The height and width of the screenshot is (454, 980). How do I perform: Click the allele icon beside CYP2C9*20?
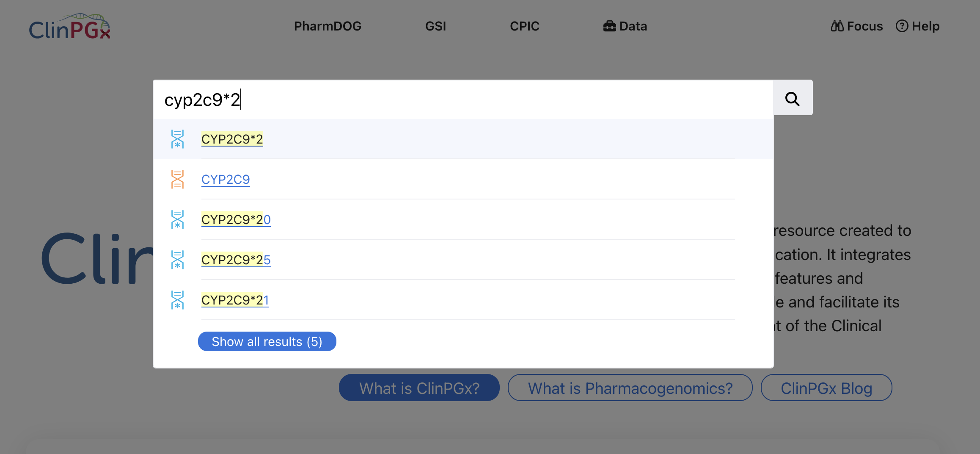pyautogui.click(x=177, y=219)
